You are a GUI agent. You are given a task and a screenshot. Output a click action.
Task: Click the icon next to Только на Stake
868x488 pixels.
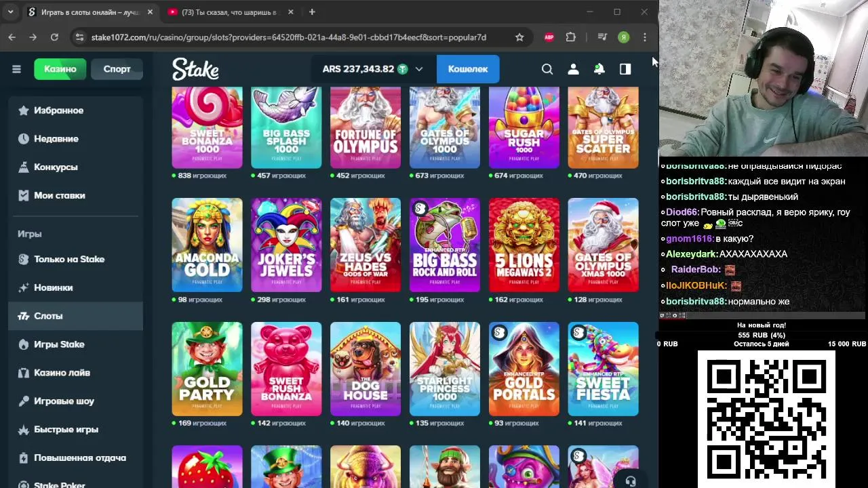24,260
